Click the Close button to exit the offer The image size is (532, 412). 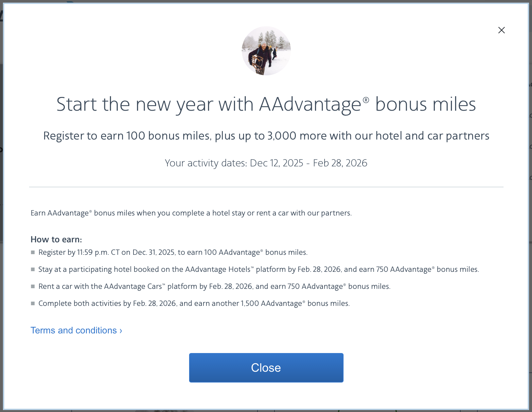[266, 367]
